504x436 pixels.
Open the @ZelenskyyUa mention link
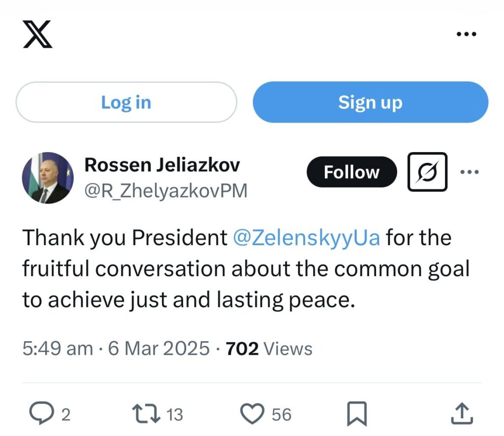pyautogui.click(x=307, y=238)
